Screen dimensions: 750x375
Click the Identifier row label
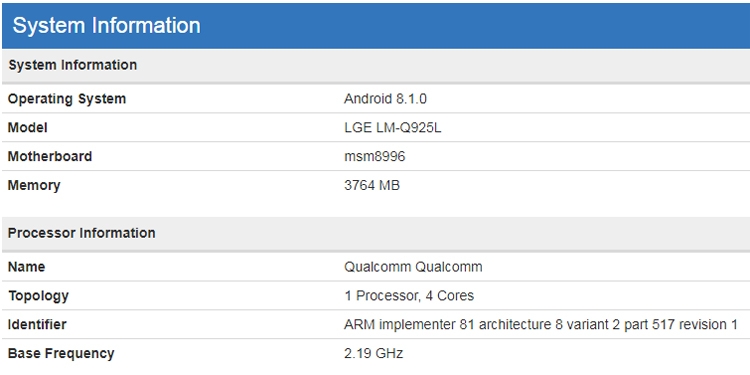[x=37, y=324]
